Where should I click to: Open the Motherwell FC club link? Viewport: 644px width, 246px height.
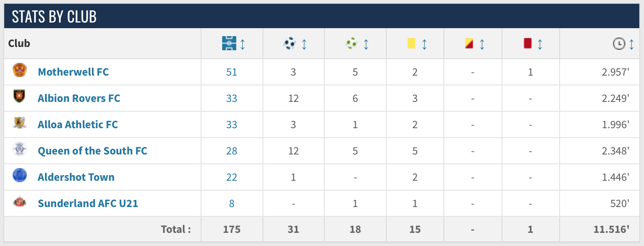(x=74, y=72)
